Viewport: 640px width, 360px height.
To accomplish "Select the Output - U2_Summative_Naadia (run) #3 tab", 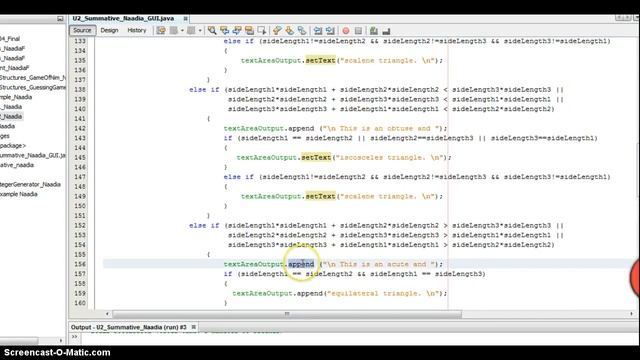I will click(x=129, y=327).
